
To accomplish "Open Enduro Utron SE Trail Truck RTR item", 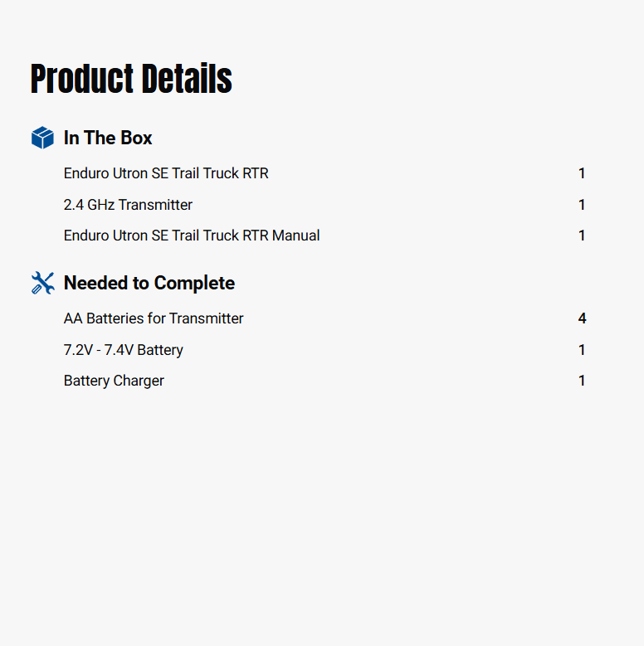I will (x=166, y=173).
